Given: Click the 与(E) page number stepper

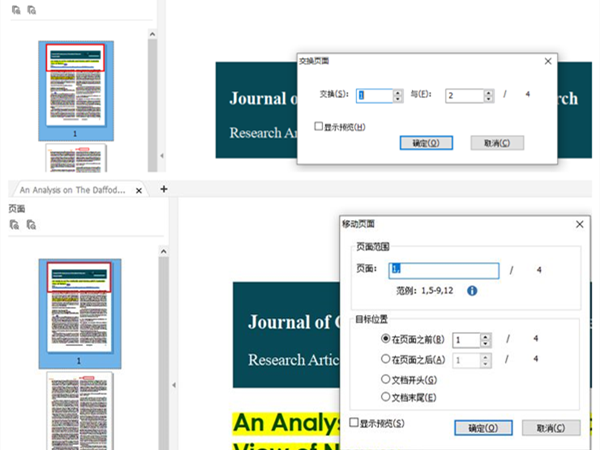Looking at the screenshot, I should (488, 96).
